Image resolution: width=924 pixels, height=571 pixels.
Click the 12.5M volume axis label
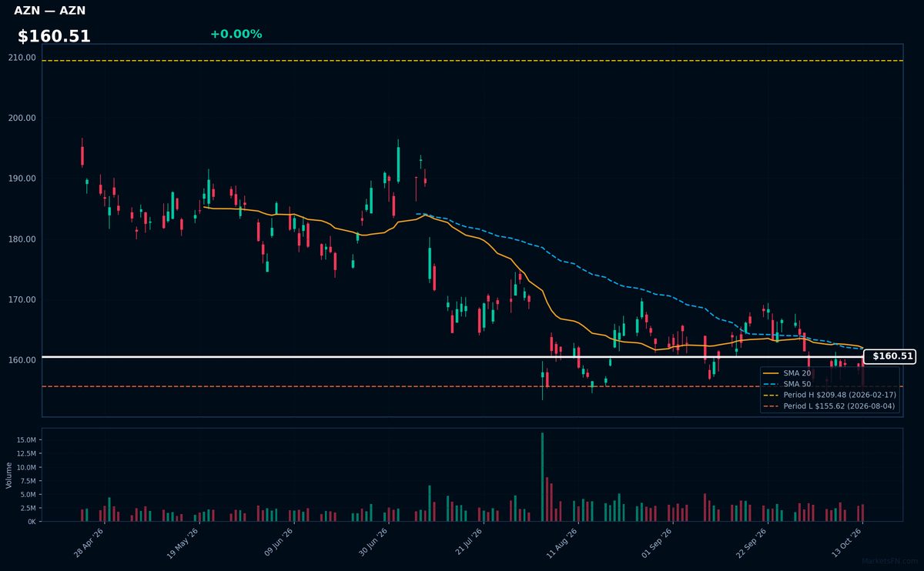point(25,454)
